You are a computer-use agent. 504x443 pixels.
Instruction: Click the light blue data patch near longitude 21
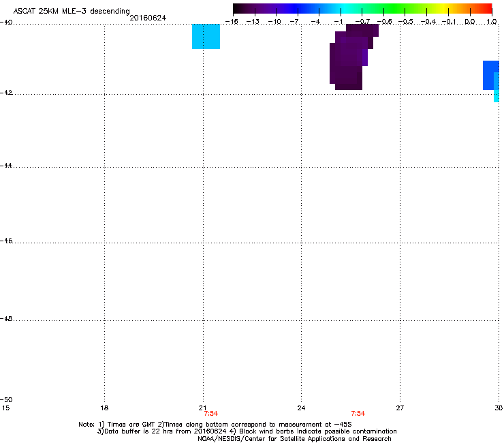point(206,36)
